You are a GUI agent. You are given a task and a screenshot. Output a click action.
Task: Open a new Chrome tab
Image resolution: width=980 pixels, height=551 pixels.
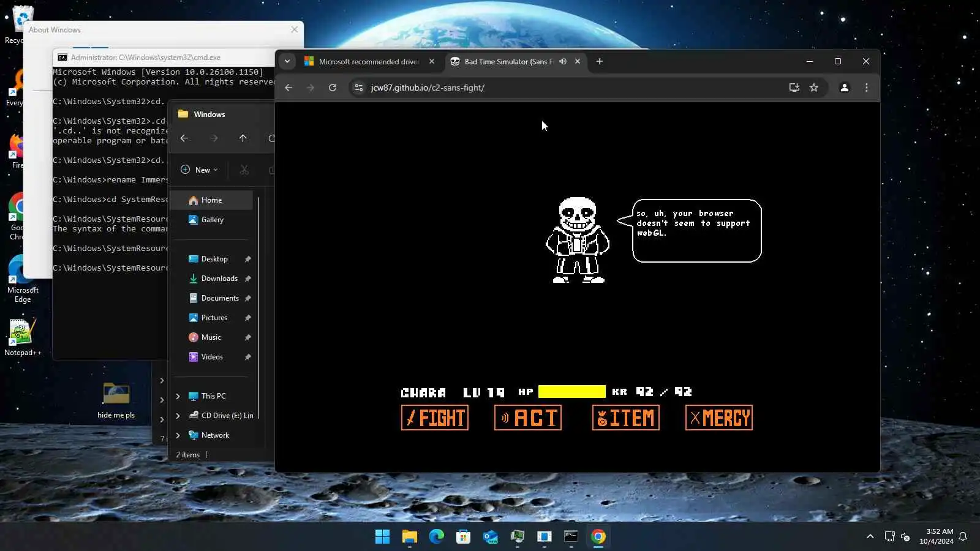click(600, 61)
